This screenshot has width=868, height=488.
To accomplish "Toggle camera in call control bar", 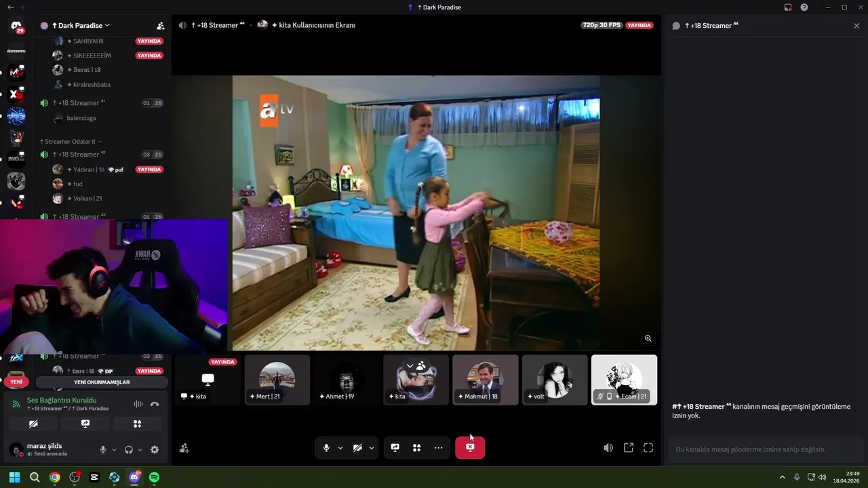I will pos(357,448).
